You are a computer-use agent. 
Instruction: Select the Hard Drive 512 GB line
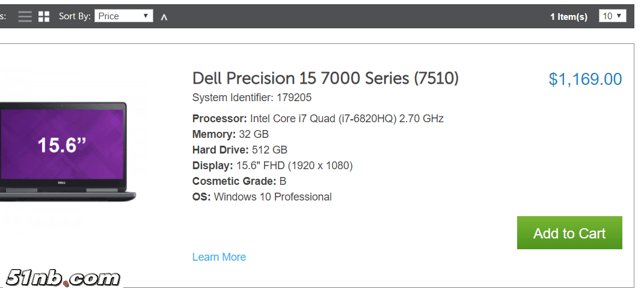pos(239,150)
